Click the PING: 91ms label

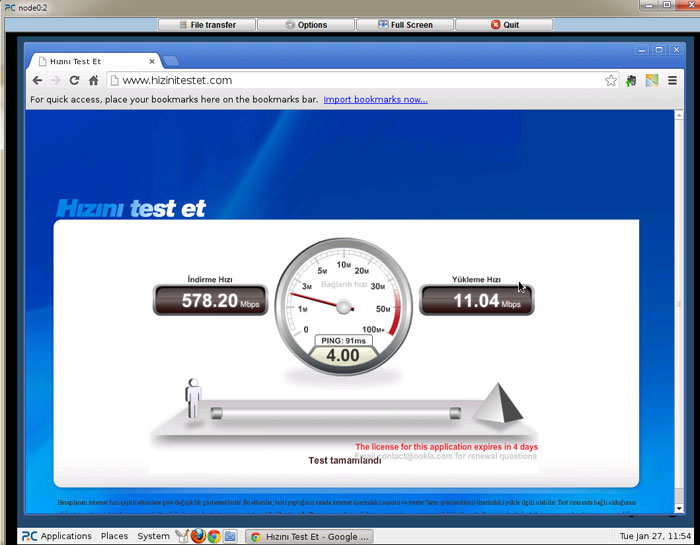click(343, 341)
